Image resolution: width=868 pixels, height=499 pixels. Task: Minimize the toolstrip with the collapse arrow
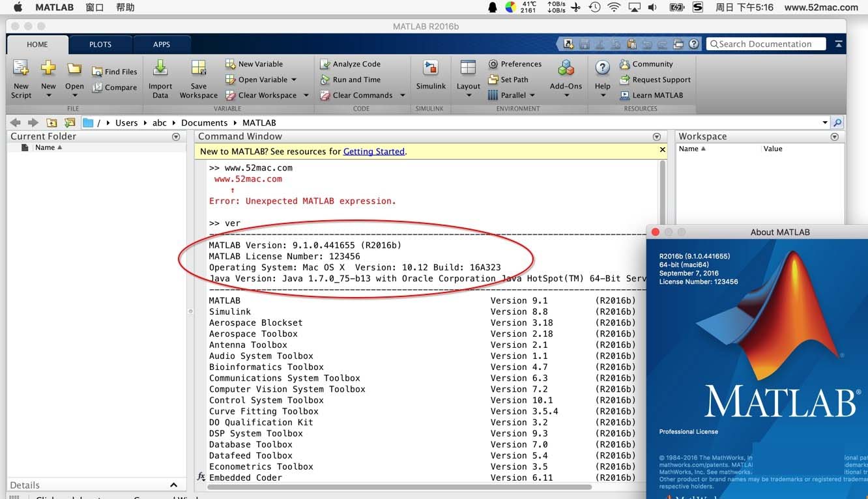click(838, 44)
